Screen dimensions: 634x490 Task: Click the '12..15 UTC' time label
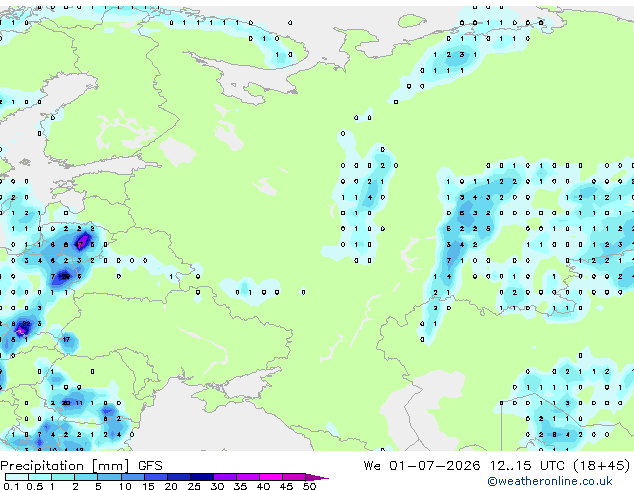click(527, 465)
